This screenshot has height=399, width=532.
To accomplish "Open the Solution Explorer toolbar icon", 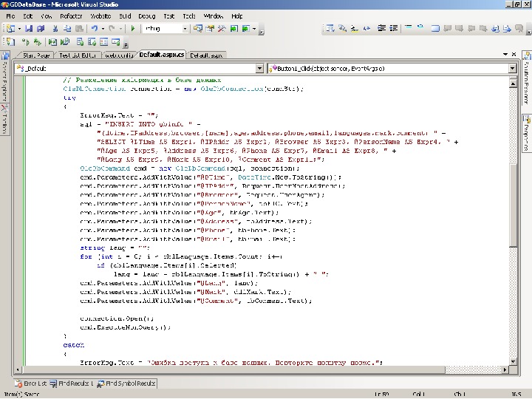I will click(198, 29).
